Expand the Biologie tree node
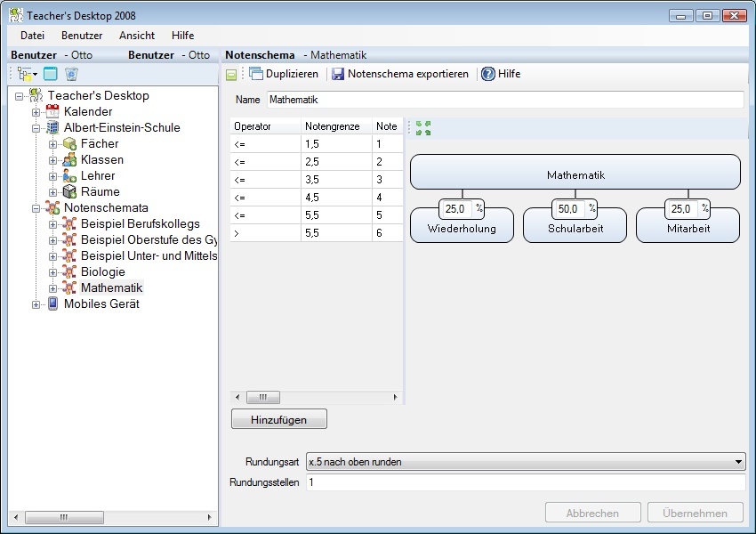This screenshot has width=756, height=534. tap(52, 272)
